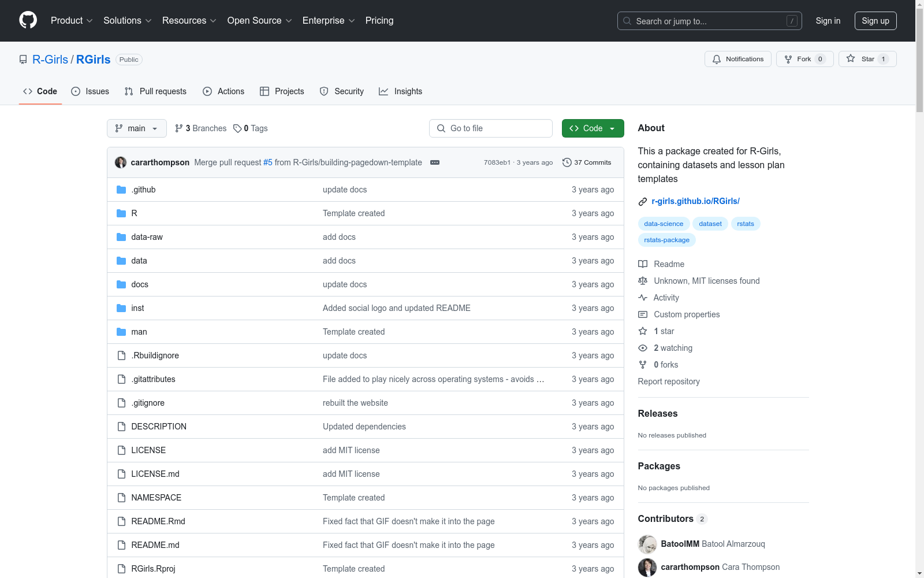924x578 pixels.
Task: Click the link icon beside website URL
Action: [x=643, y=201]
